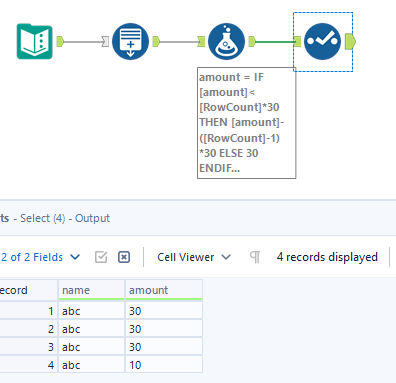The width and height of the screenshot is (396, 383).
Task: Select the Formula tool flask icon
Action: pos(226,41)
